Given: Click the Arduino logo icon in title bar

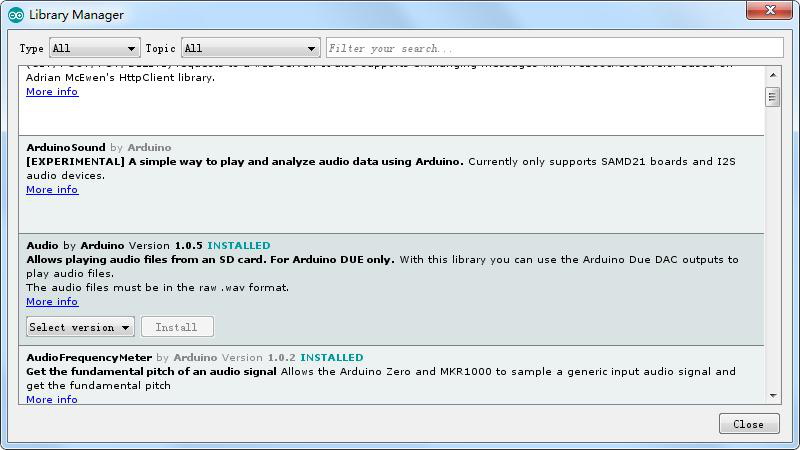Looking at the screenshot, I should (16, 15).
